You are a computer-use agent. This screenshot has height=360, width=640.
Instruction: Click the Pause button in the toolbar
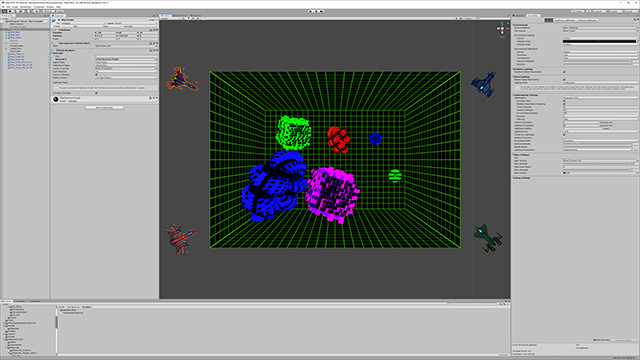316,11
